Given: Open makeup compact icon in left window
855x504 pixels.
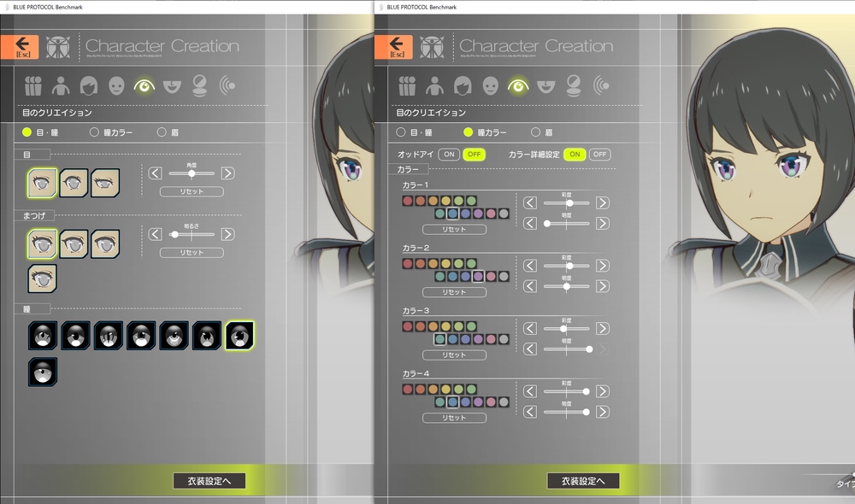Looking at the screenshot, I should pyautogui.click(x=199, y=85).
